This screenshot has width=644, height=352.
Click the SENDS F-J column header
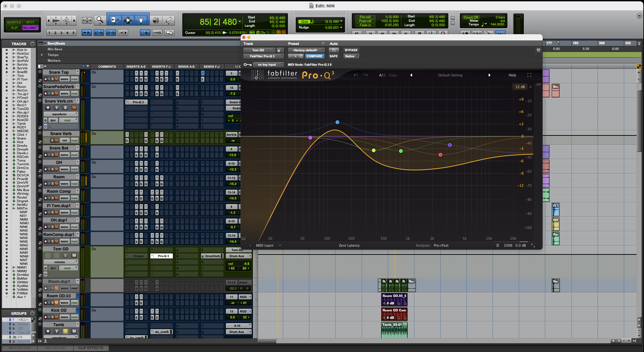tap(211, 67)
